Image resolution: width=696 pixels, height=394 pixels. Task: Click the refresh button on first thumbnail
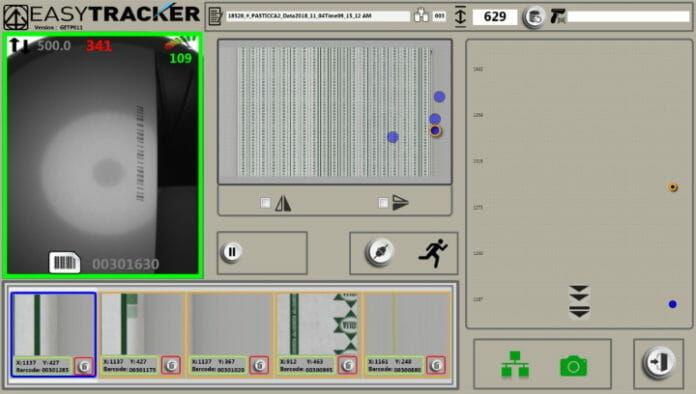(83, 366)
